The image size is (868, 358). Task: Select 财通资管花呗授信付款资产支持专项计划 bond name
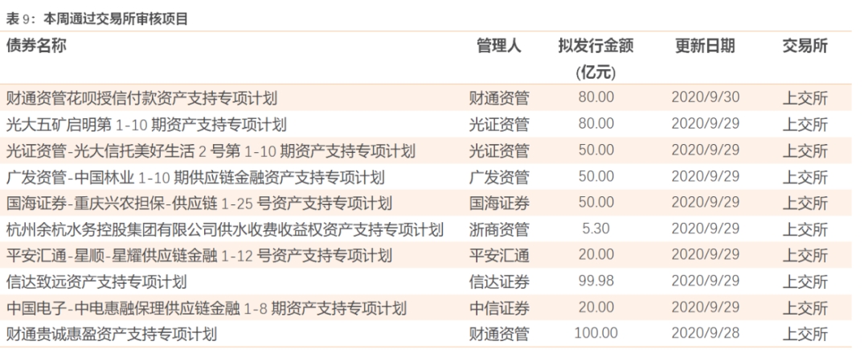[x=141, y=98]
